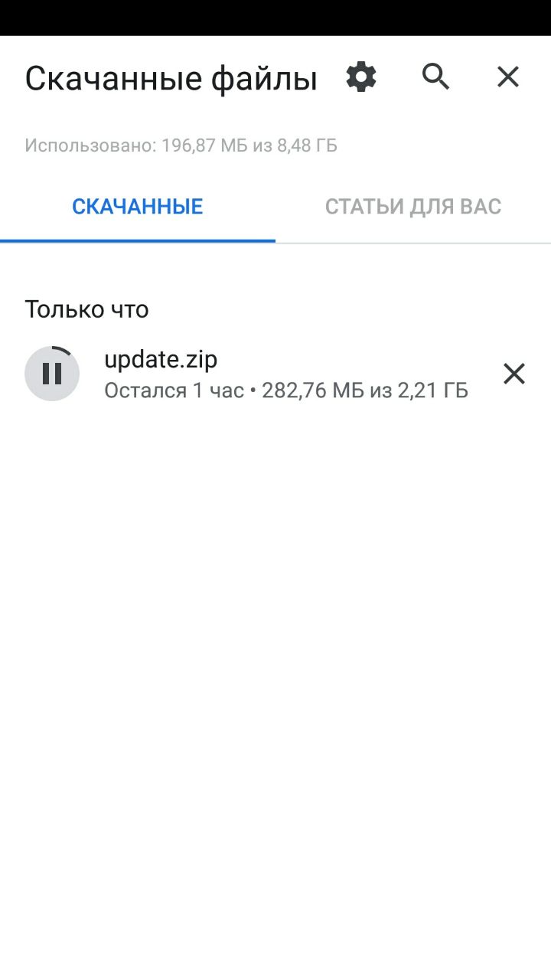Click the empty area below the downloads list
The width and height of the screenshot is (551, 980).
(275, 689)
